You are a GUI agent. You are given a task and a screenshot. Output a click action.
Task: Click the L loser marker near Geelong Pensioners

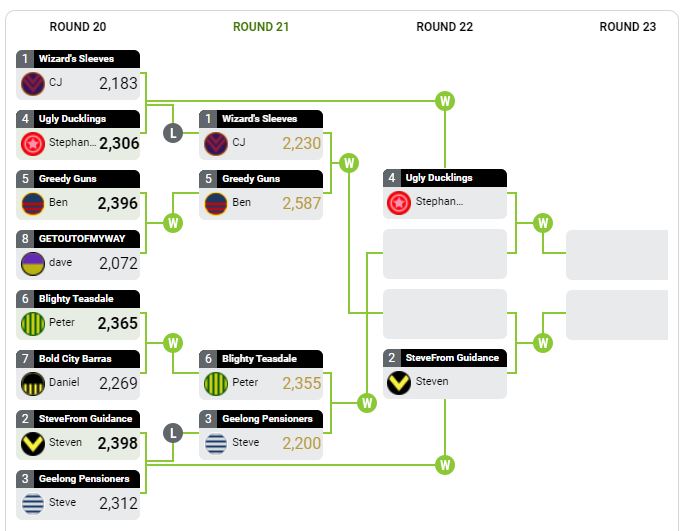click(173, 433)
